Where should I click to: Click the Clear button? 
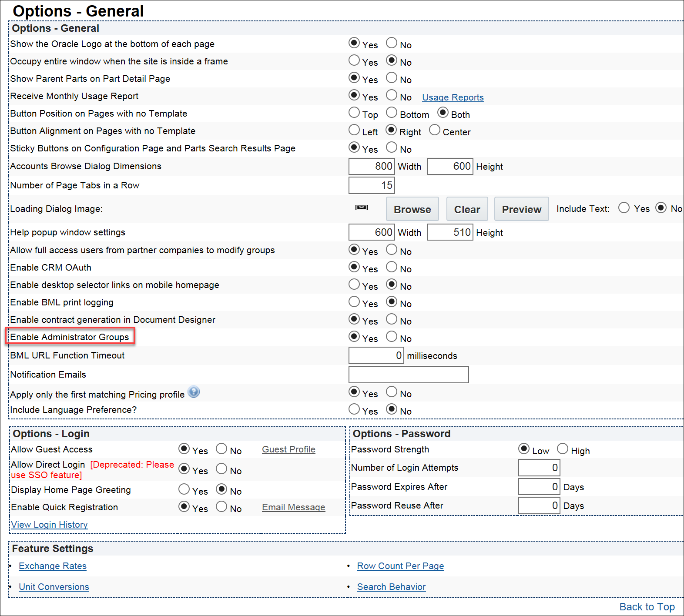[467, 209]
